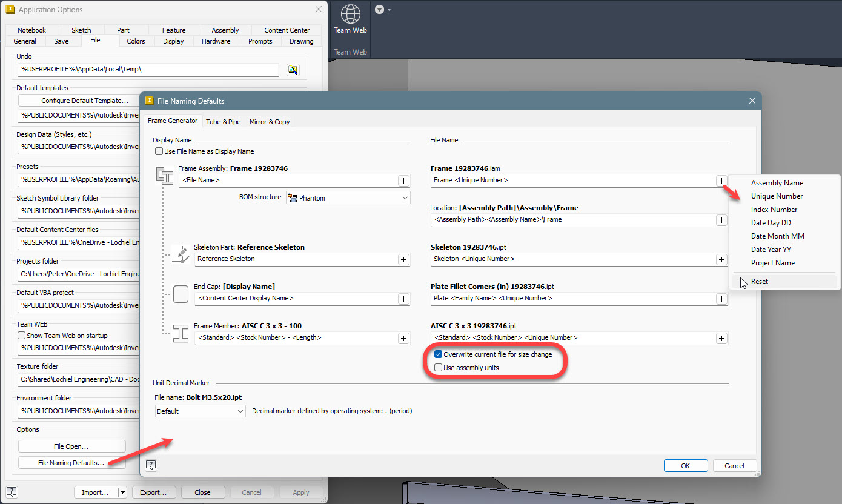Click the dropdown arrow next to Import

(122, 492)
